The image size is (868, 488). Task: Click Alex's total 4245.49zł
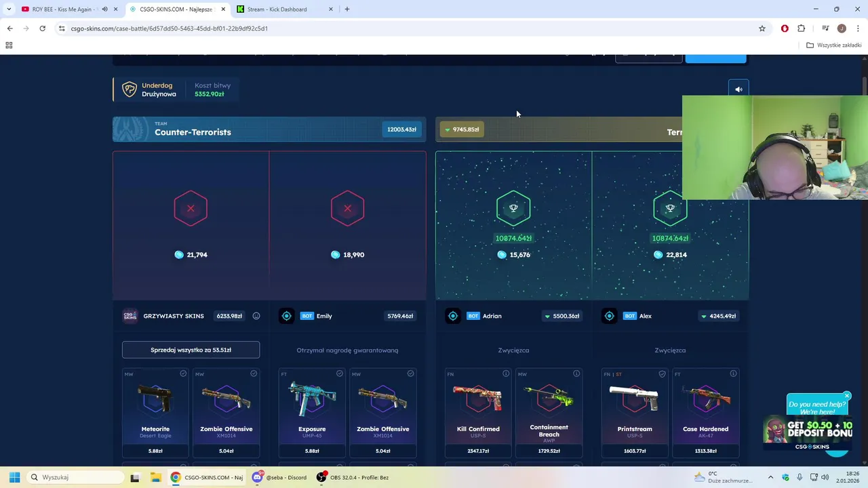pos(718,316)
